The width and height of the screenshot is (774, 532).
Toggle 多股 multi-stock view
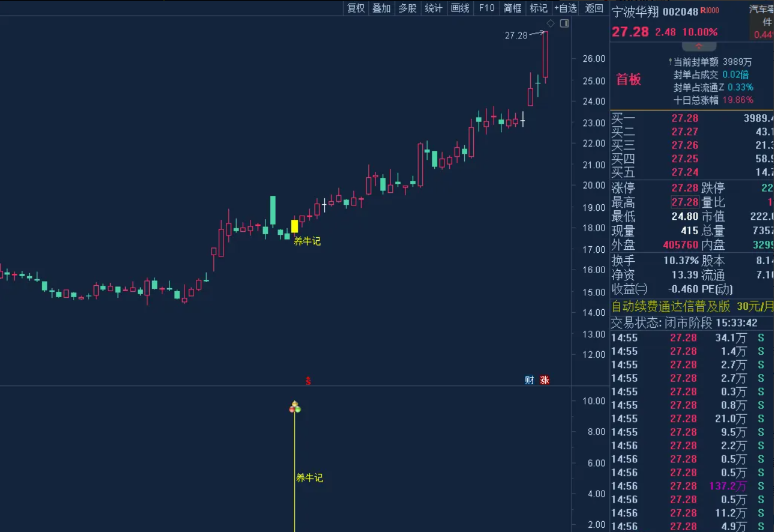pos(407,8)
